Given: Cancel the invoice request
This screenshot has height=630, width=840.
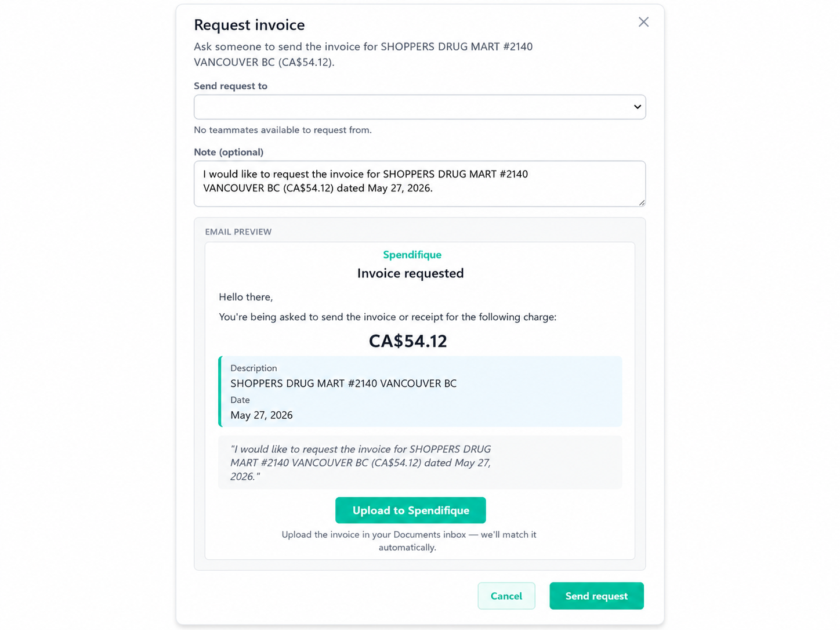Looking at the screenshot, I should 506,596.
